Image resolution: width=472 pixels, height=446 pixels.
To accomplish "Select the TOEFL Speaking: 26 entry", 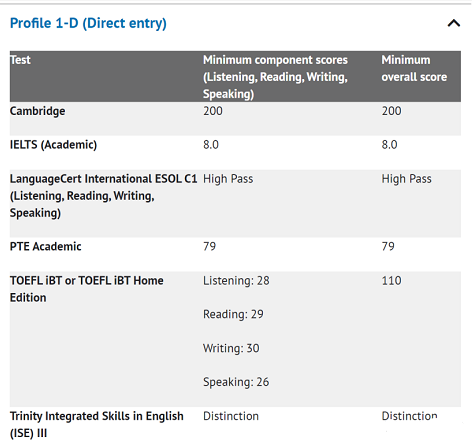I will coord(236,382).
